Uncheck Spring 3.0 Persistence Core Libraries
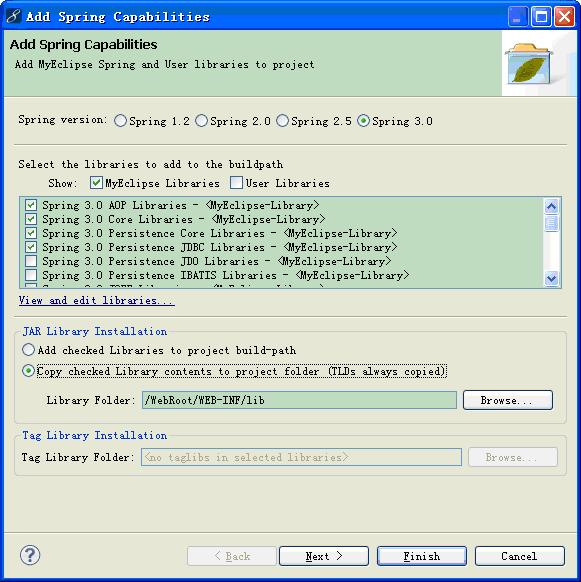 pos(31,233)
